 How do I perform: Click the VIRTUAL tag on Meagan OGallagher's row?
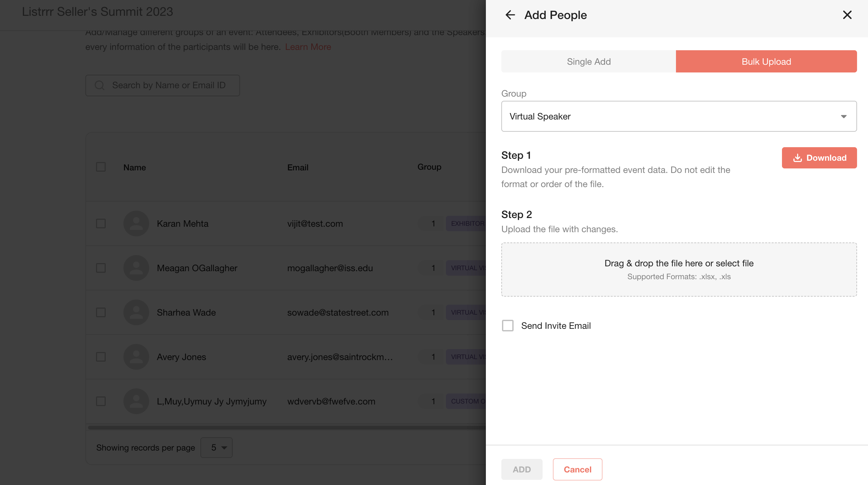[x=466, y=268]
